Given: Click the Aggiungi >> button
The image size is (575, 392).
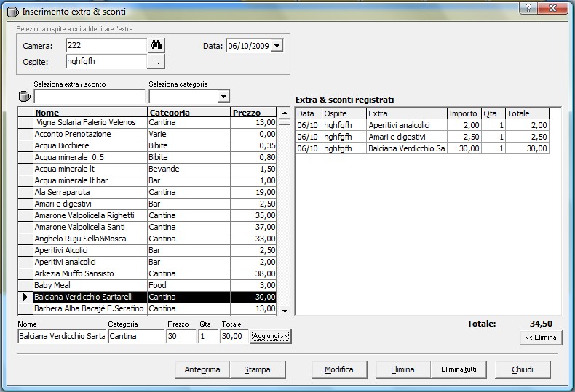Looking at the screenshot, I should pyautogui.click(x=270, y=336).
